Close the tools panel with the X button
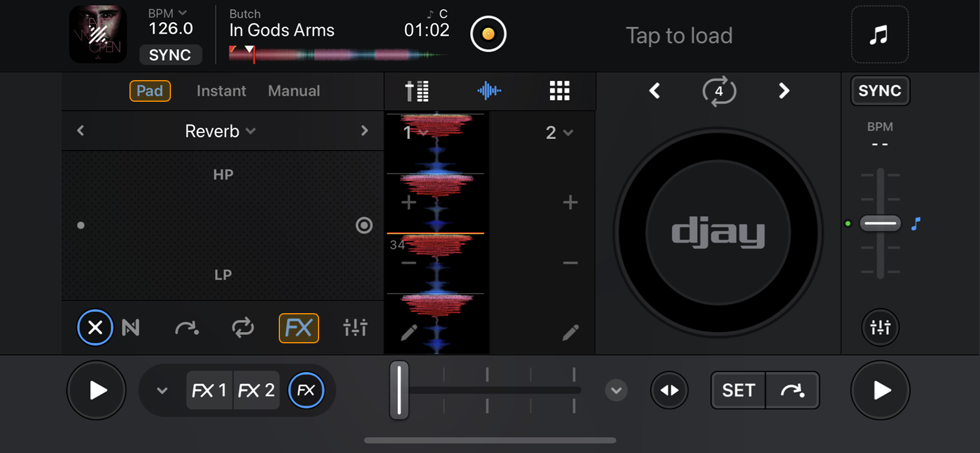This screenshot has height=453, width=980. [x=95, y=327]
